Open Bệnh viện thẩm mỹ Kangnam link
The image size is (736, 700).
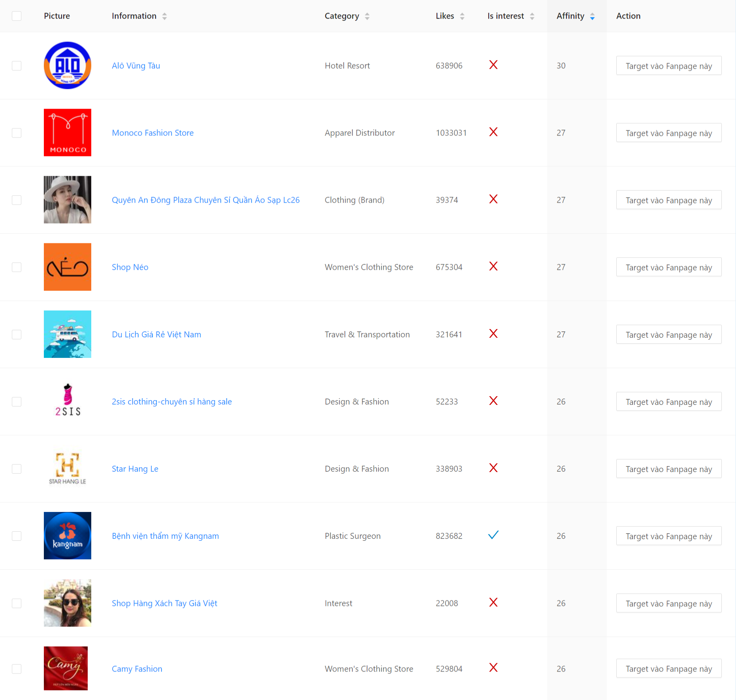(x=165, y=536)
